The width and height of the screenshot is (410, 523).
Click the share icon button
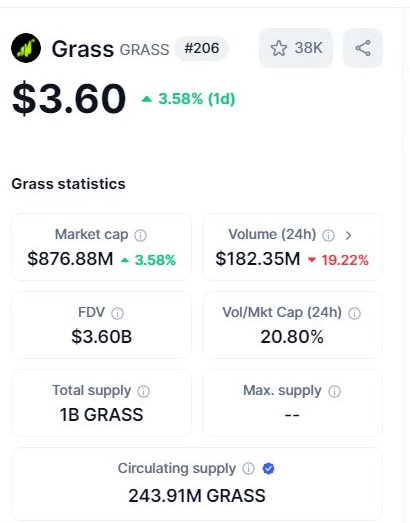(x=363, y=48)
